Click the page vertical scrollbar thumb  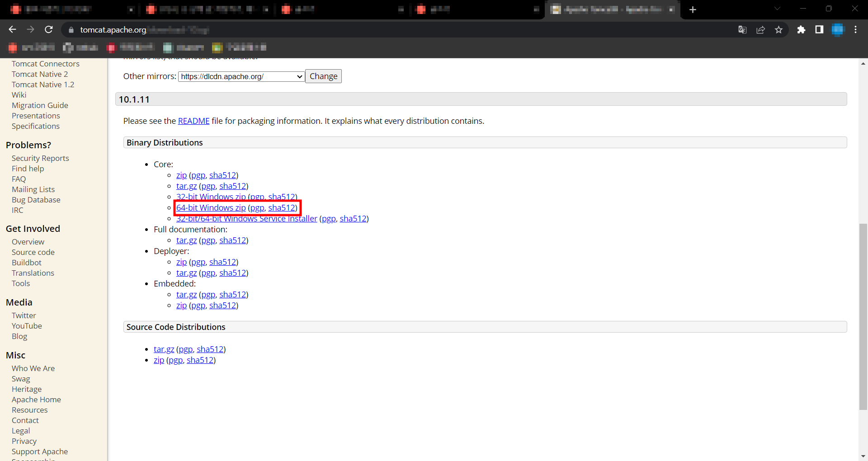863,316
